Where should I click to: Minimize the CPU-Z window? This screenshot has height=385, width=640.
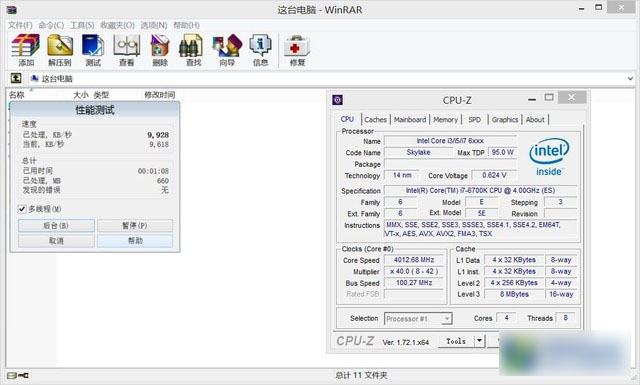point(531,98)
